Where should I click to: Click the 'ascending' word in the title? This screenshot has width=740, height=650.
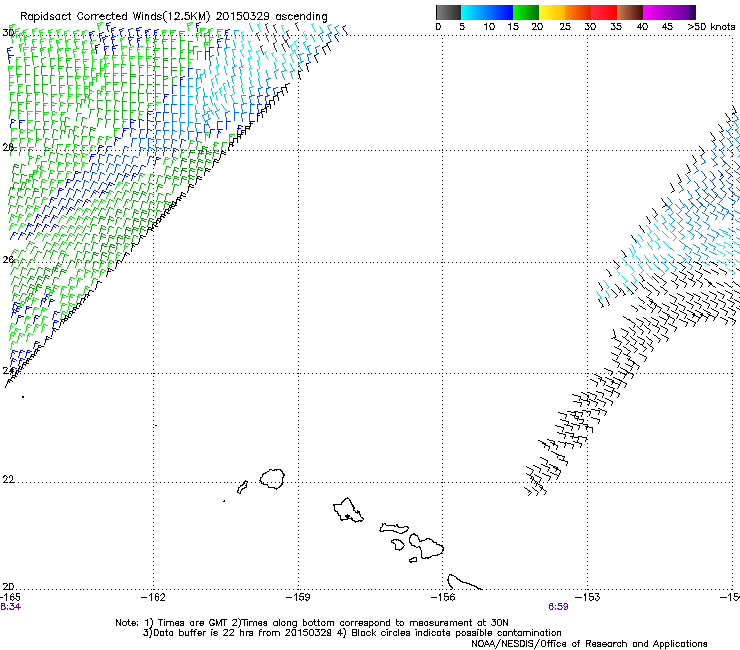click(x=301, y=17)
